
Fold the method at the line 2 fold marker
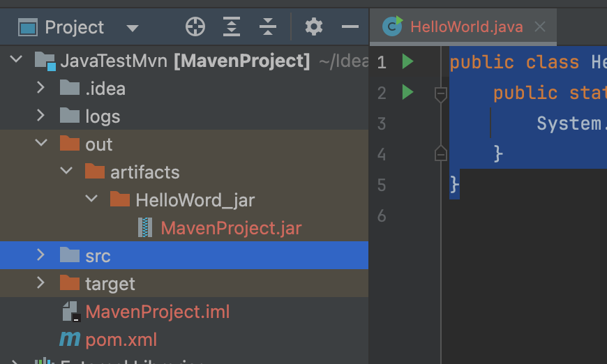coord(441,94)
